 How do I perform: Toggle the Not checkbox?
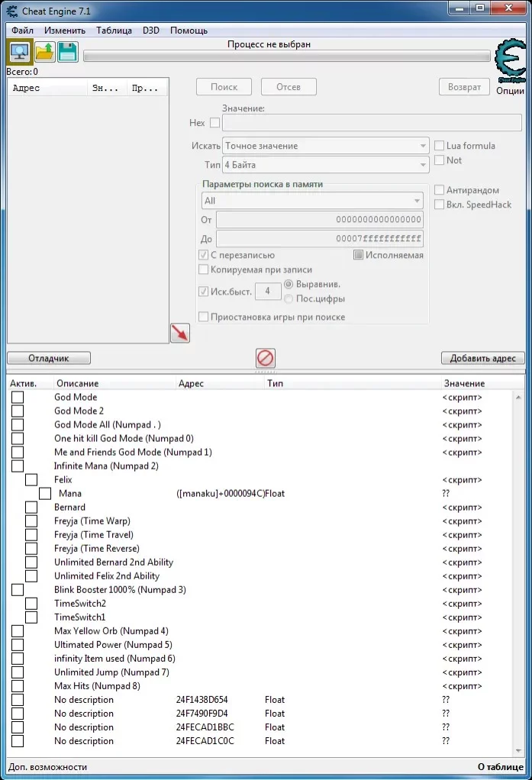pos(439,160)
